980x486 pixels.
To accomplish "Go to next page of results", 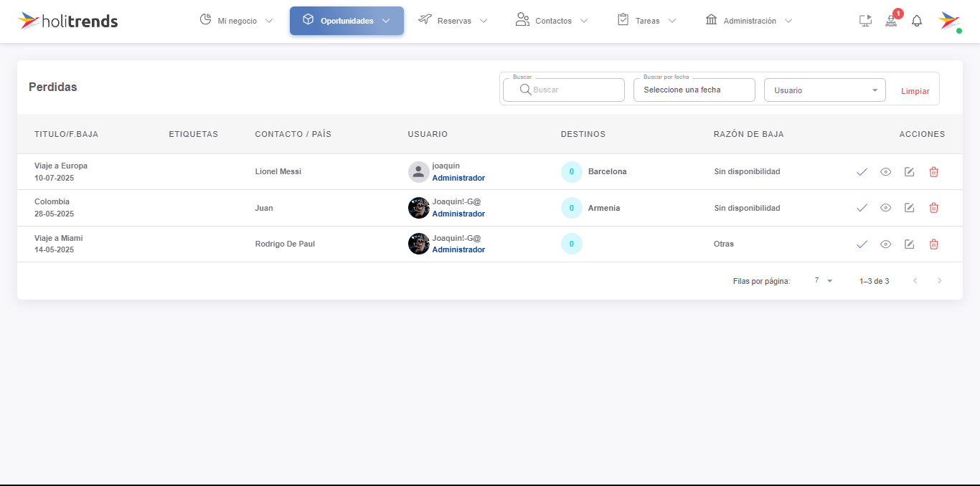I will [940, 281].
